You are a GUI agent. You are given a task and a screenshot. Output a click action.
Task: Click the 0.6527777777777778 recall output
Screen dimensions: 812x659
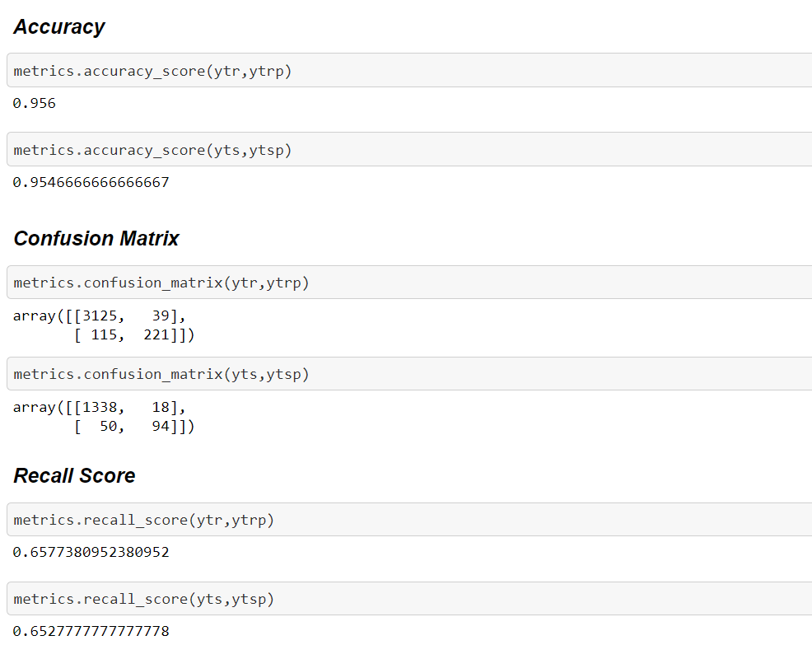pyautogui.click(x=91, y=631)
